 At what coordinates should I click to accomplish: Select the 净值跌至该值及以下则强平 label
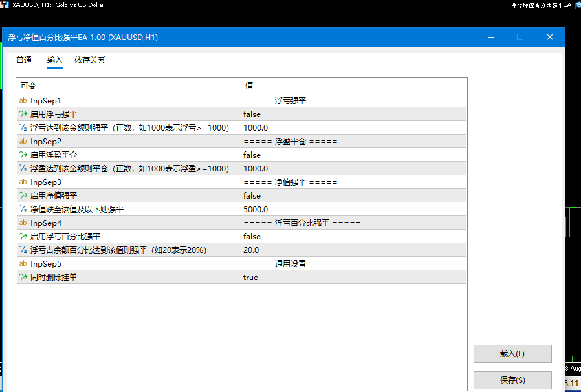coord(77,210)
